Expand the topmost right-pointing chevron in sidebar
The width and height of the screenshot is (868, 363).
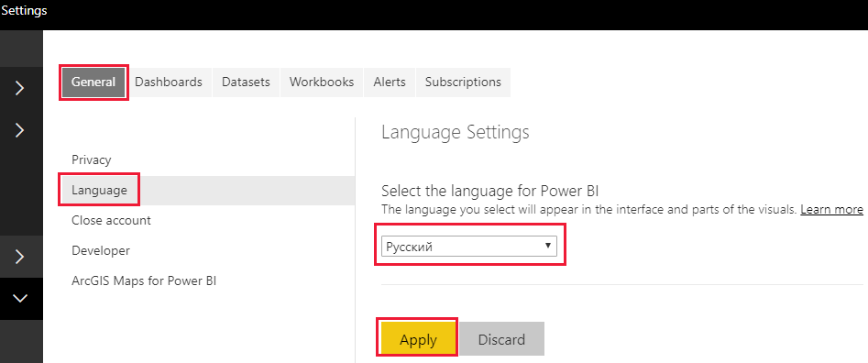[20, 88]
